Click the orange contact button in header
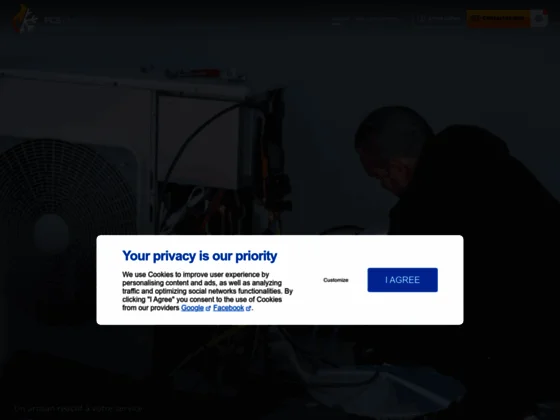The image size is (560, 420). 498,18
